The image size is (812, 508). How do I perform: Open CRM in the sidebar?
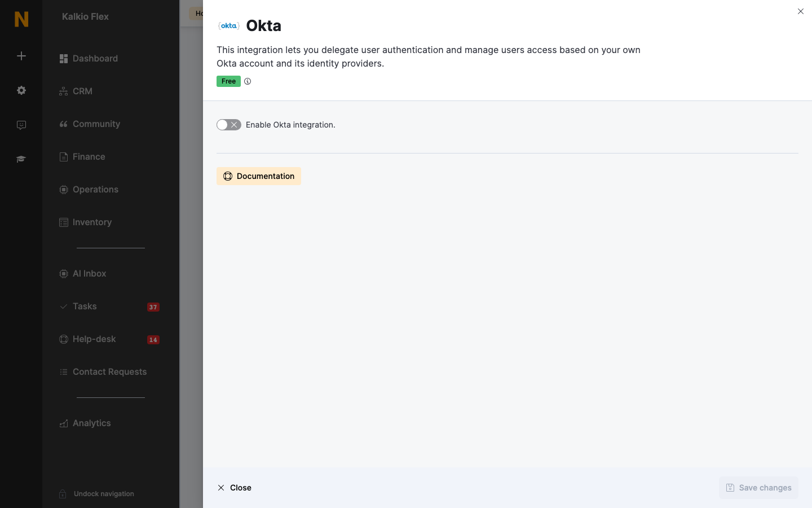76,91
